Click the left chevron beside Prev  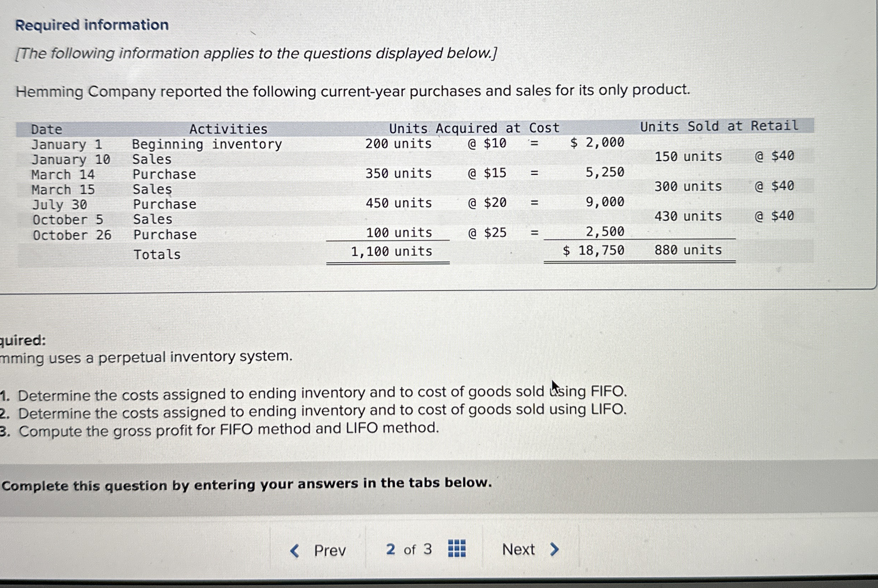pos(295,551)
